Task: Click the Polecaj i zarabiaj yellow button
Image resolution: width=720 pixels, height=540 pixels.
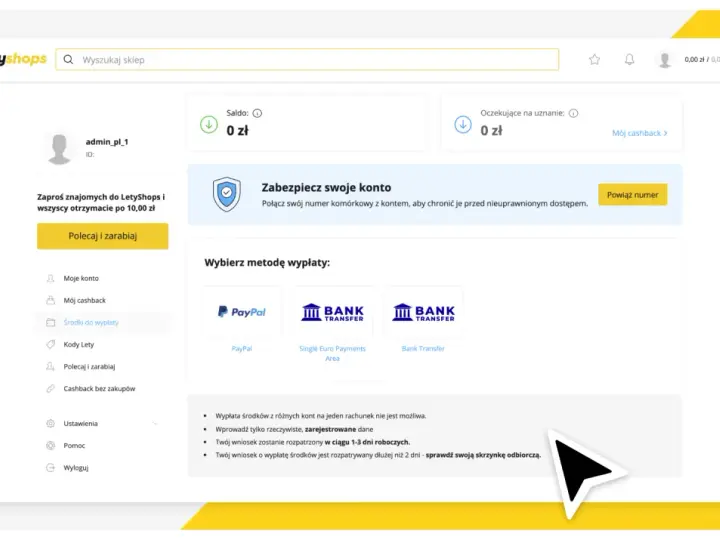Action: click(103, 236)
